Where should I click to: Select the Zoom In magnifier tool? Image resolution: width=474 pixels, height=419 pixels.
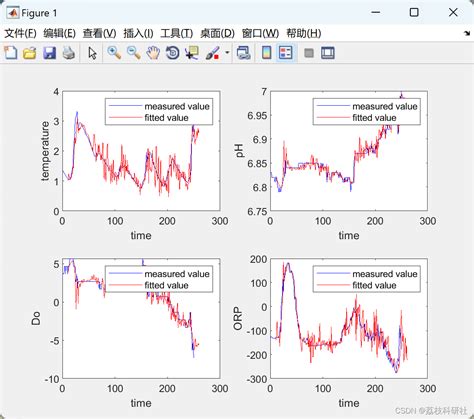point(114,53)
